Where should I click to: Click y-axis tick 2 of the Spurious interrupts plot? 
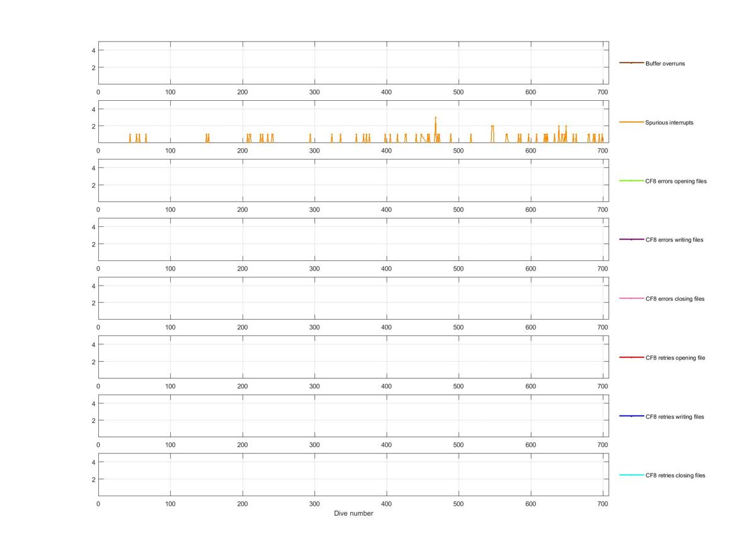click(93, 126)
